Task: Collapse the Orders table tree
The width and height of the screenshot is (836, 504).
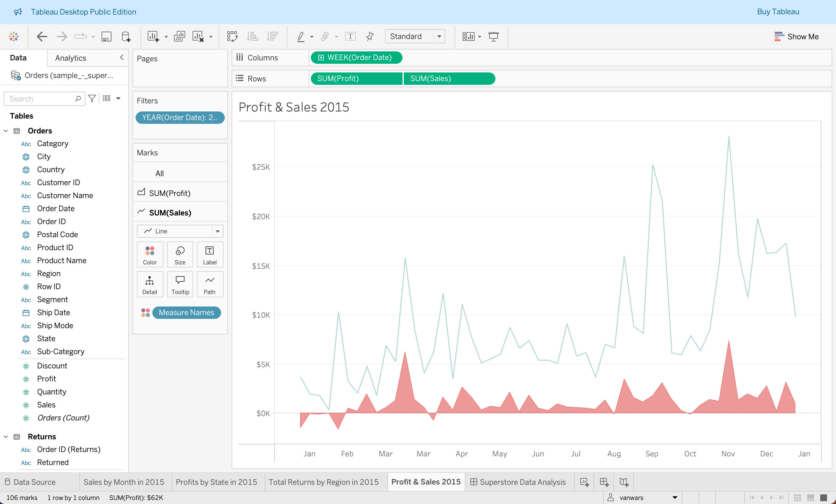Action: coord(6,131)
